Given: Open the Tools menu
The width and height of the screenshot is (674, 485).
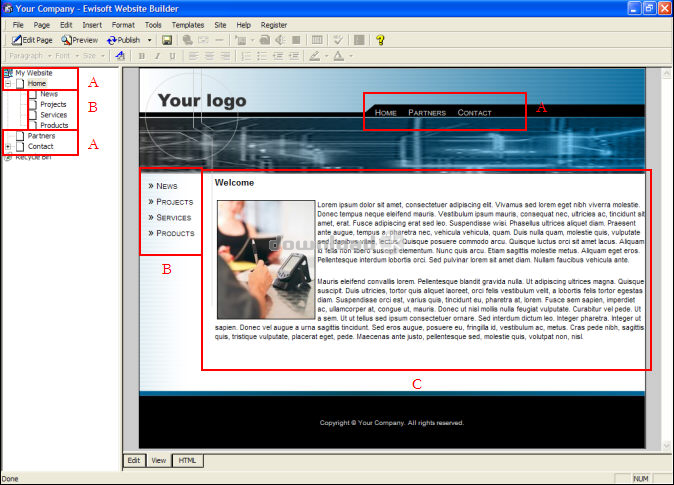Looking at the screenshot, I should (153, 25).
